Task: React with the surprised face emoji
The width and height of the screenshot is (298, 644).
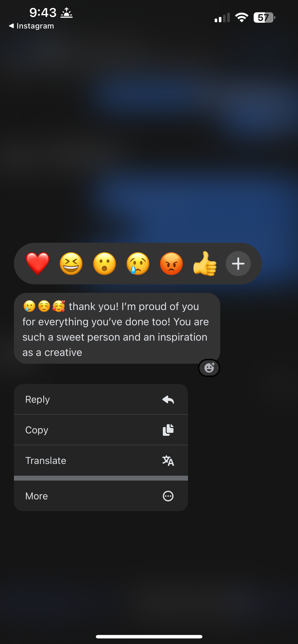Action: [104, 264]
